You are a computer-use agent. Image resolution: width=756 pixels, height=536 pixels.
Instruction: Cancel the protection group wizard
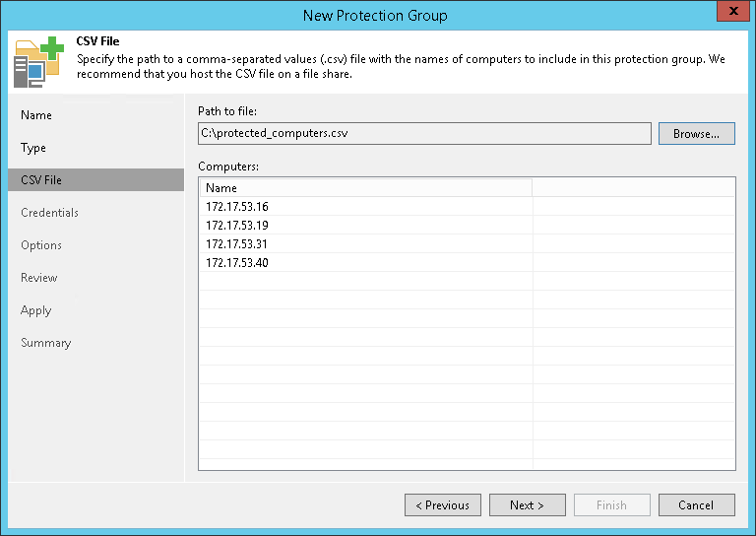(696, 505)
